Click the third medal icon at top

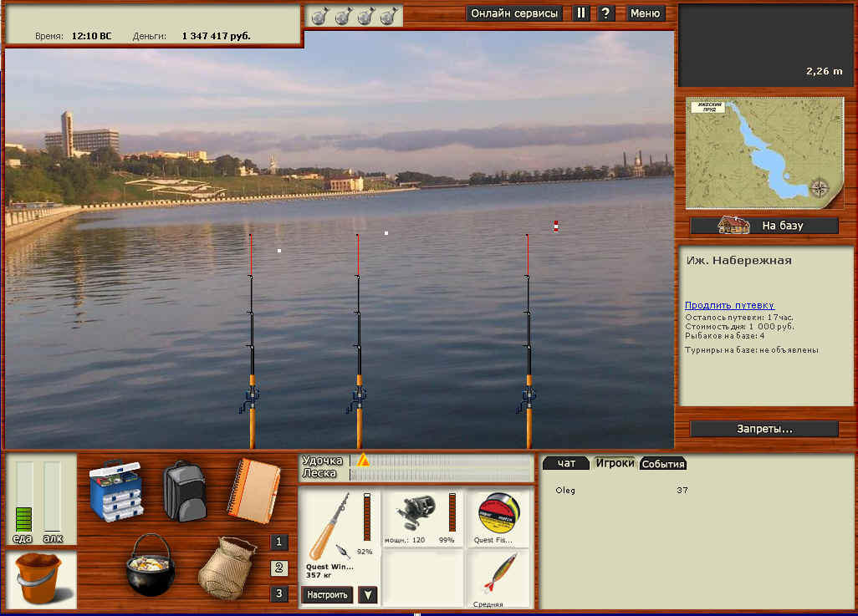pyautogui.click(x=365, y=17)
